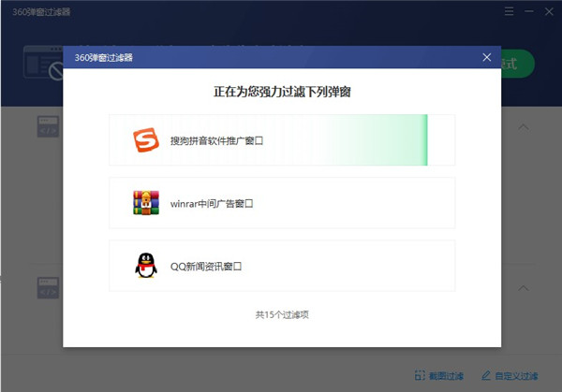
Task: Click the green mode button in main window
Action: click(518, 64)
